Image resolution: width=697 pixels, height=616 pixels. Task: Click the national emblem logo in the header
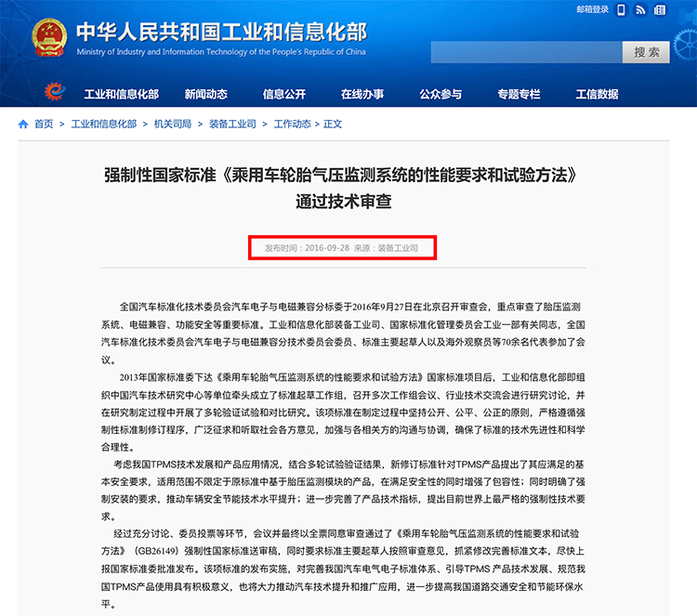[x=49, y=37]
